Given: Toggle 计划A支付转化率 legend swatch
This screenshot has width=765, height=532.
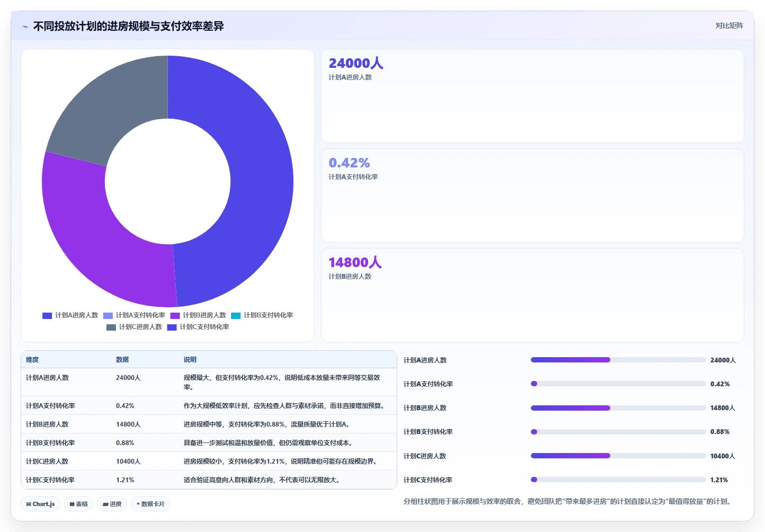Looking at the screenshot, I should pos(108,315).
